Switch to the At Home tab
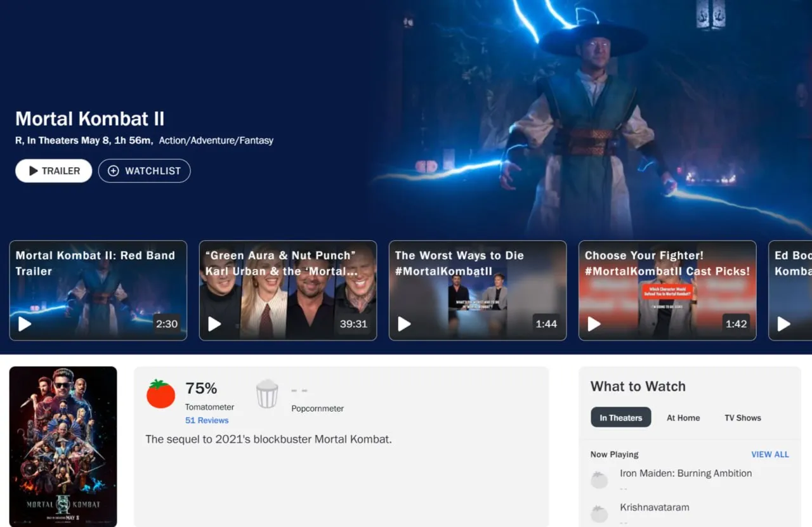This screenshot has width=812, height=527. pyautogui.click(x=683, y=418)
